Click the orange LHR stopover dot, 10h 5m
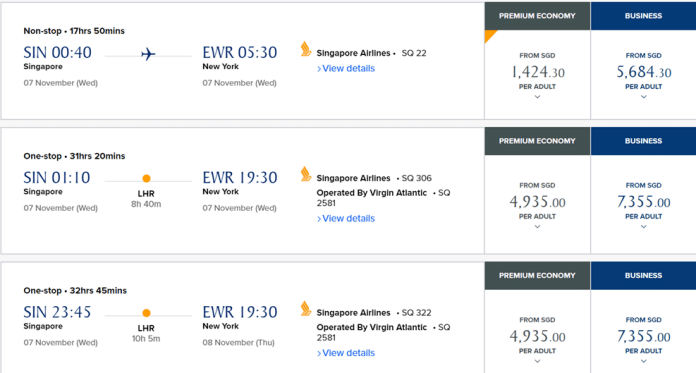 (x=146, y=313)
